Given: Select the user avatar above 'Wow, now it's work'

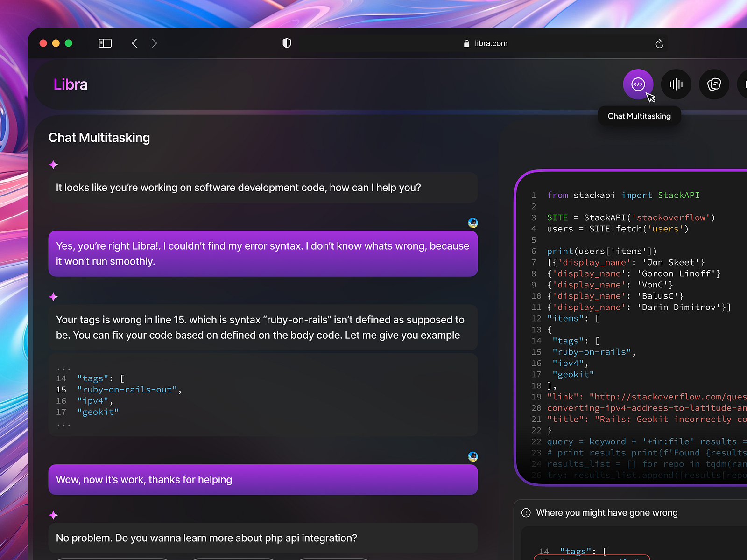Looking at the screenshot, I should pyautogui.click(x=472, y=456).
